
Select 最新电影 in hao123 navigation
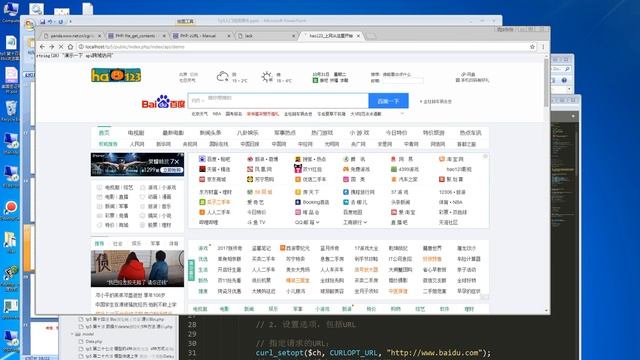coord(173,133)
